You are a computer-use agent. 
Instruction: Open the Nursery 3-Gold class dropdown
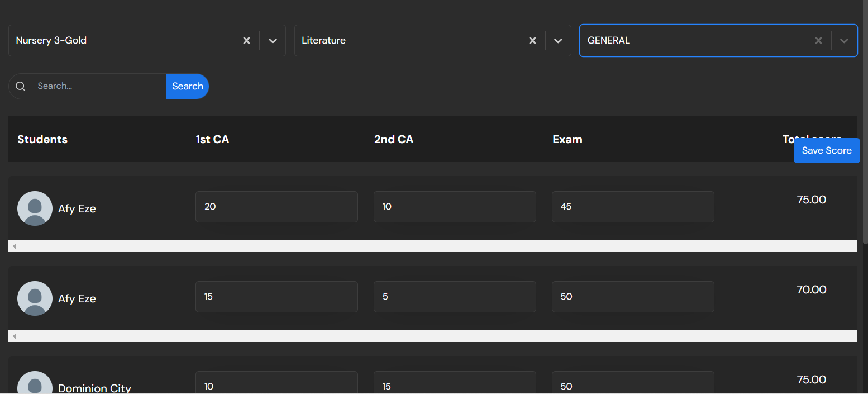point(273,41)
